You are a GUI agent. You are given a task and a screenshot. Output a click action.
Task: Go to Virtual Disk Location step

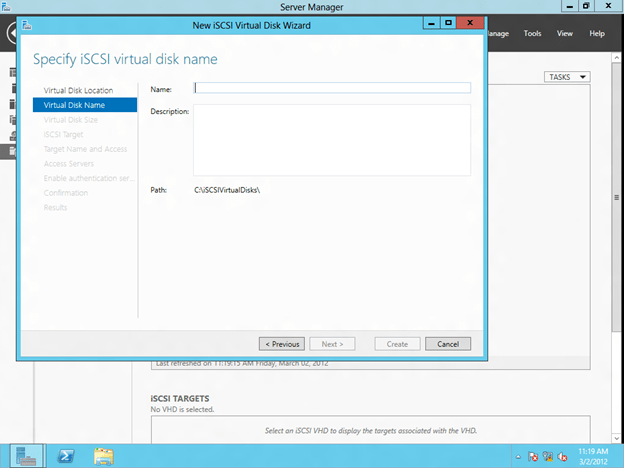point(77,91)
